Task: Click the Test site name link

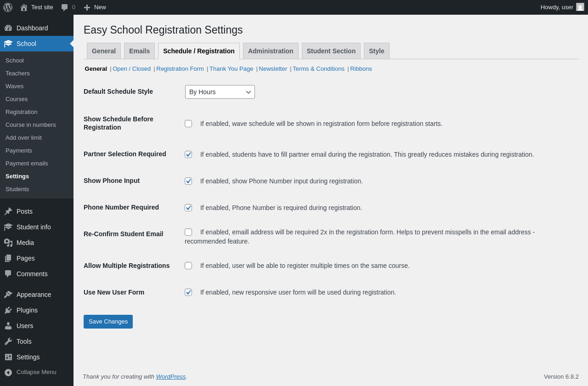Action: click(42, 7)
